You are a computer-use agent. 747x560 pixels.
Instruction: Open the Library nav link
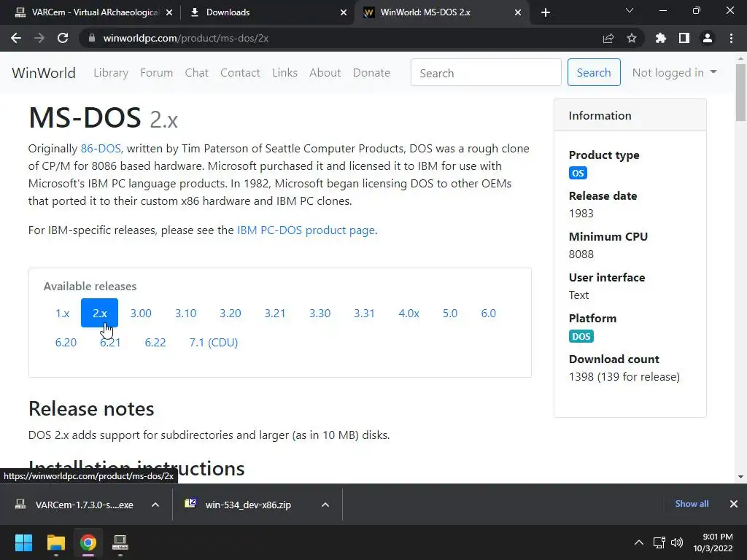[111, 73]
